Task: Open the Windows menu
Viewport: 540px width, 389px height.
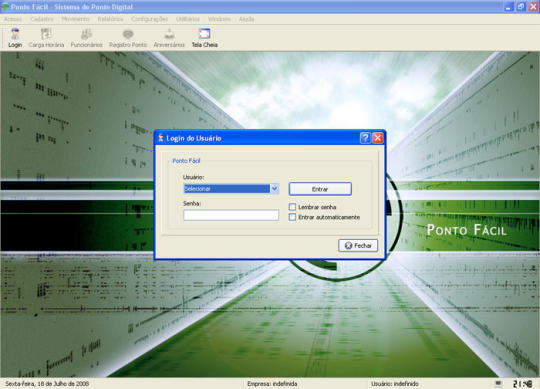Action: point(219,19)
